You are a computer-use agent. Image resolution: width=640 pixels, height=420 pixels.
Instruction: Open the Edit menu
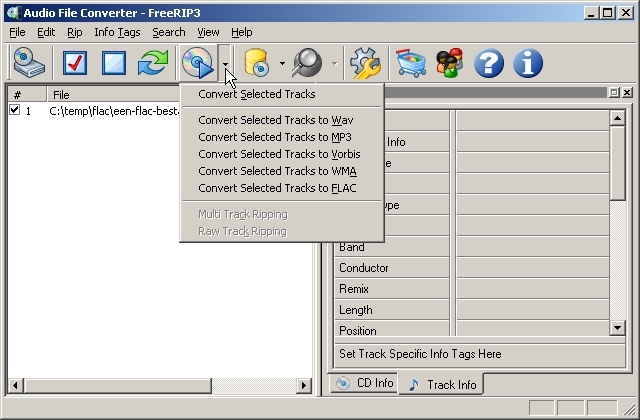pyautogui.click(x=46, y=32)
